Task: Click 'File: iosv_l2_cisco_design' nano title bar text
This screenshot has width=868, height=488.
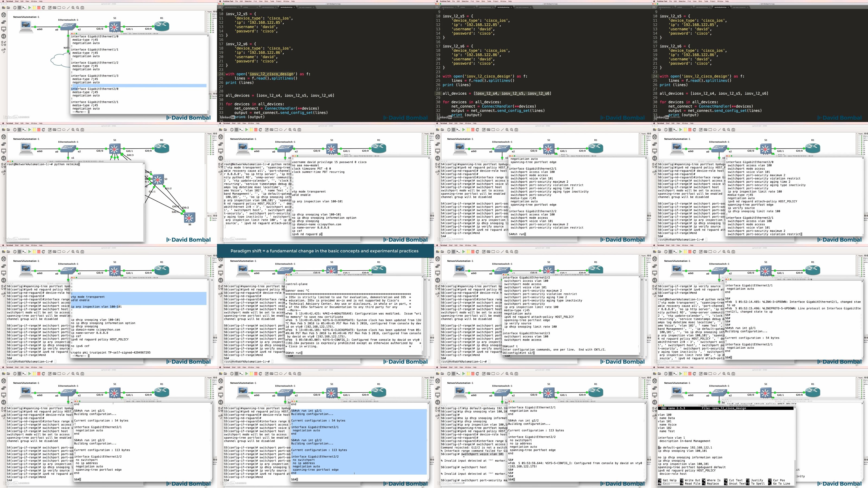Action: (x=724, y=408)
